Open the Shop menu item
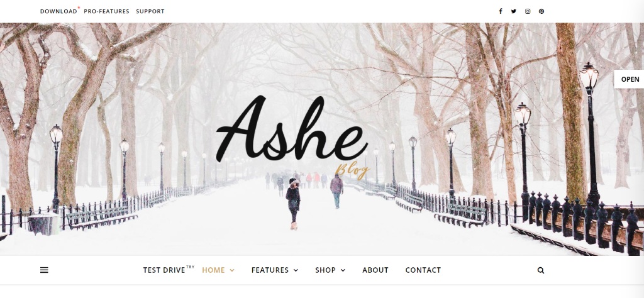644x298 pixels. [325, 270]
